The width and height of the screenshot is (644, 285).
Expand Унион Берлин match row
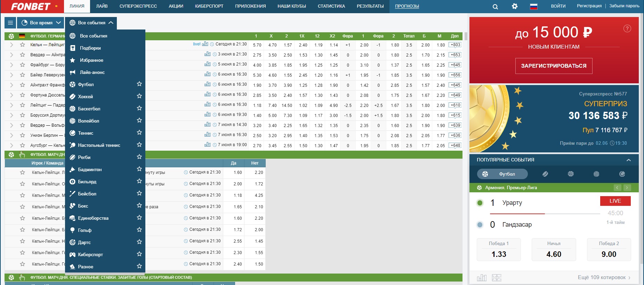pyautogui.click(x=11, y=135)
